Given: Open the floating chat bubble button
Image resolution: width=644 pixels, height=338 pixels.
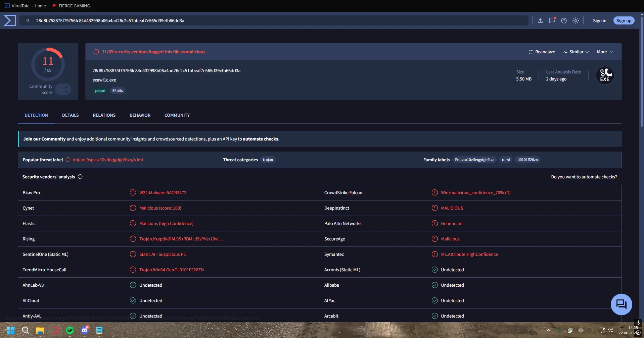Looking at the screenshot, I should 621,304.
